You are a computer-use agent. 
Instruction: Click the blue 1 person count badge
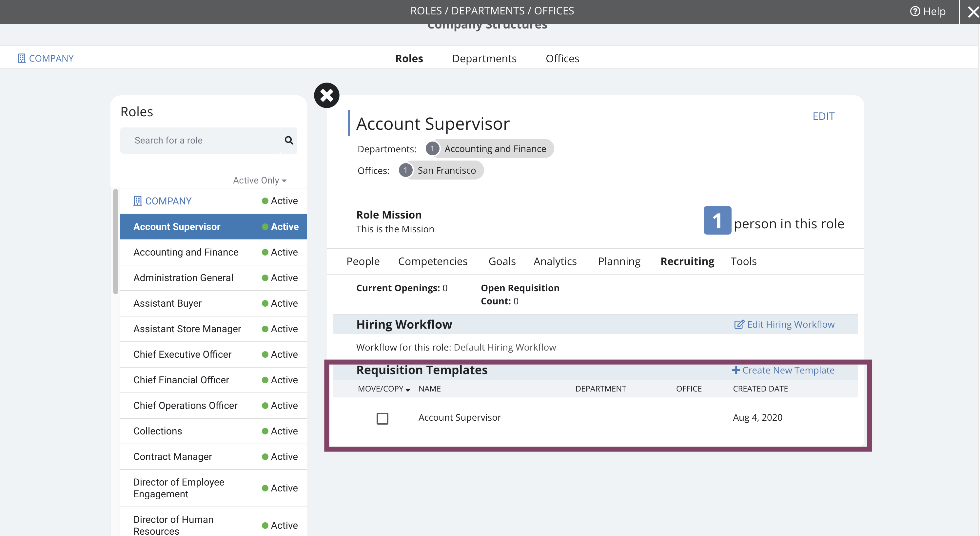pos(717,220)
